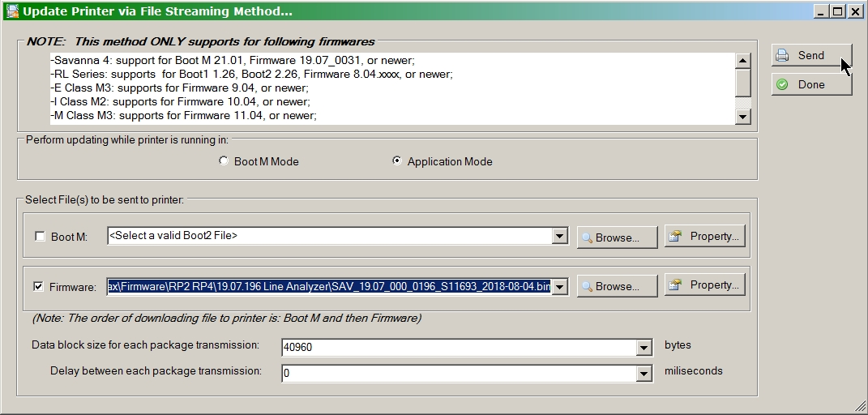This screenshot has height=415, width=868.
Task: Click the 'Perform updating while printer is running in' label
Action: pyautogui.click(x=127, y=139)
